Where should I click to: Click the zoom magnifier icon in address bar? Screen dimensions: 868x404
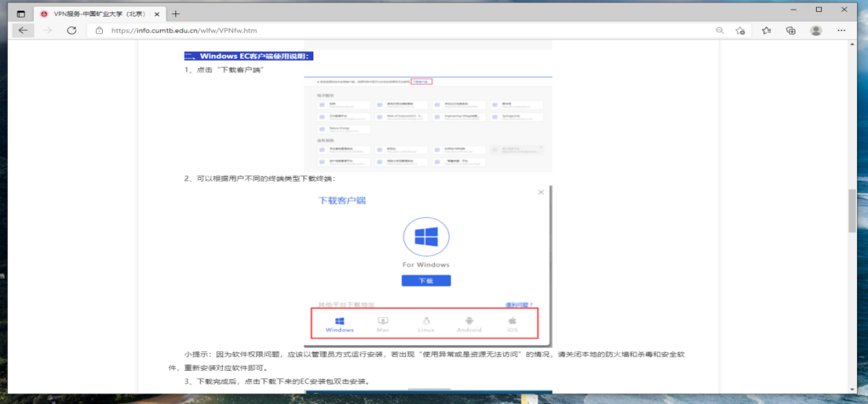(x=720, y=31)
